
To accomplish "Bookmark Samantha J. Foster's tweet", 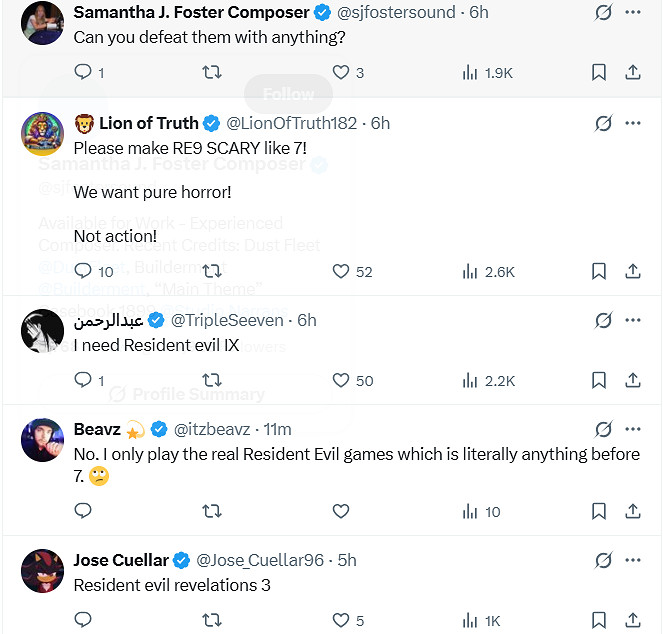I will tap(598, 72).
